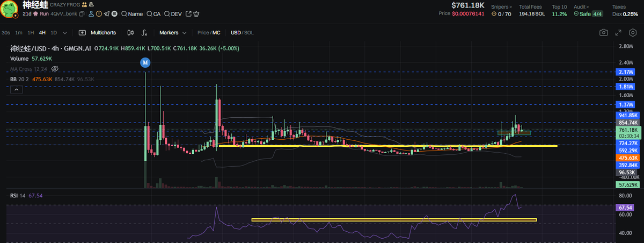Click the $761.18K market cap
The width and height of the screenshot is (644, 243).
[467, 5]
